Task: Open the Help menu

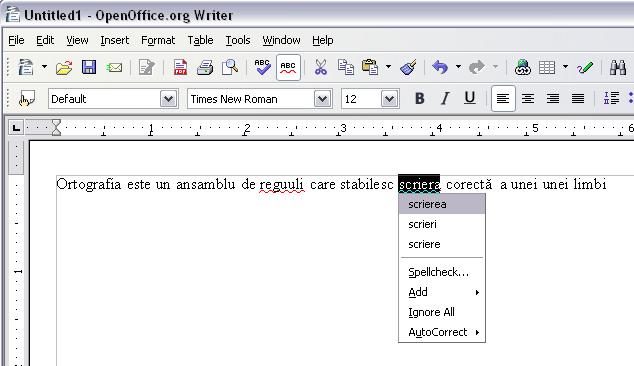Action: [x=323, y=40]
